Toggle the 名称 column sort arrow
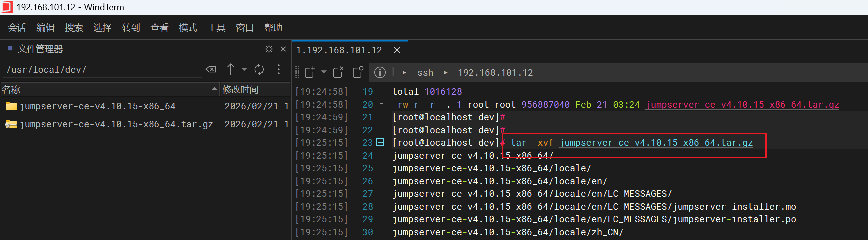The image size is (868, 240). point(214,89)
